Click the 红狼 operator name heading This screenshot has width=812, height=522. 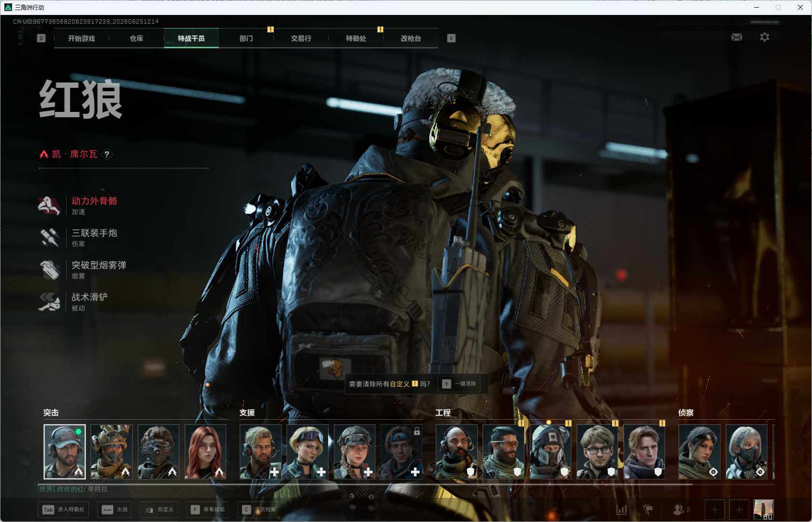(x=81, y=99)
